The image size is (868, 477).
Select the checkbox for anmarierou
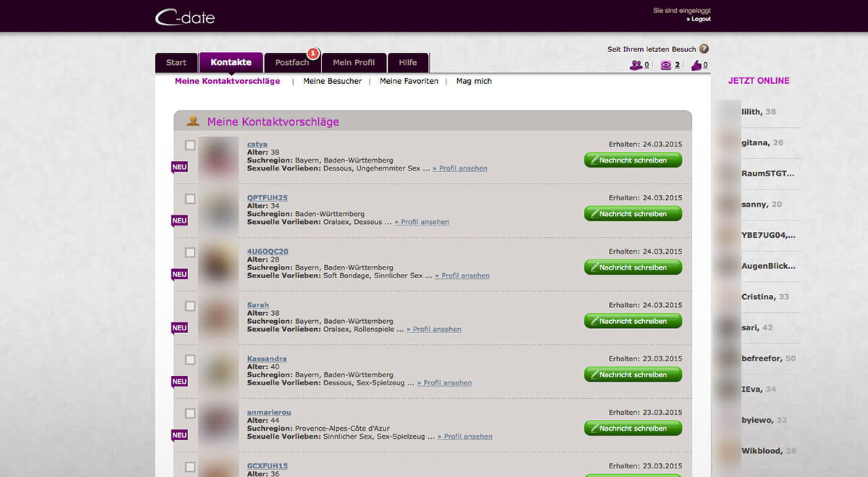click(x=190, y=413)
